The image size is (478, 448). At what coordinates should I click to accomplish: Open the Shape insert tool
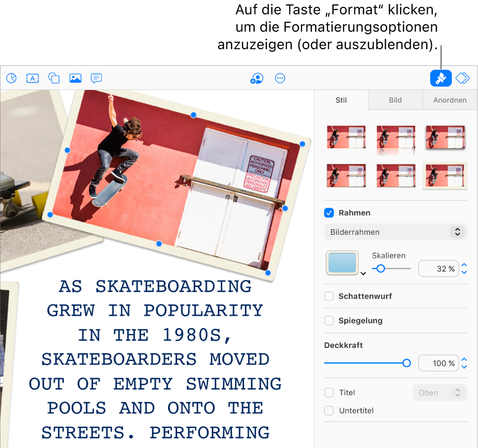coord(54,78)
